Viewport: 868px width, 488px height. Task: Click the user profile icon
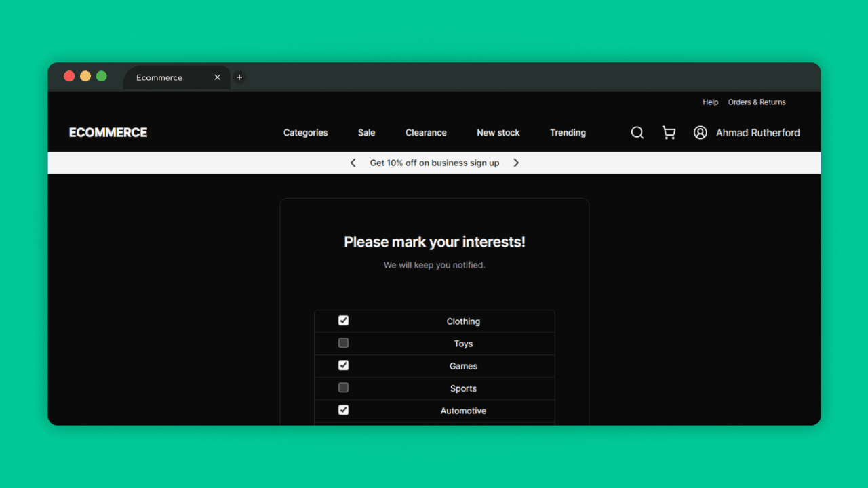tap(700, 132)
